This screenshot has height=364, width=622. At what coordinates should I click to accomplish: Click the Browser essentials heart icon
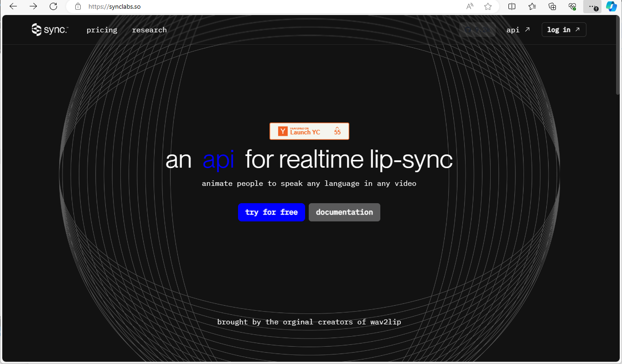(x=572, y=6)
